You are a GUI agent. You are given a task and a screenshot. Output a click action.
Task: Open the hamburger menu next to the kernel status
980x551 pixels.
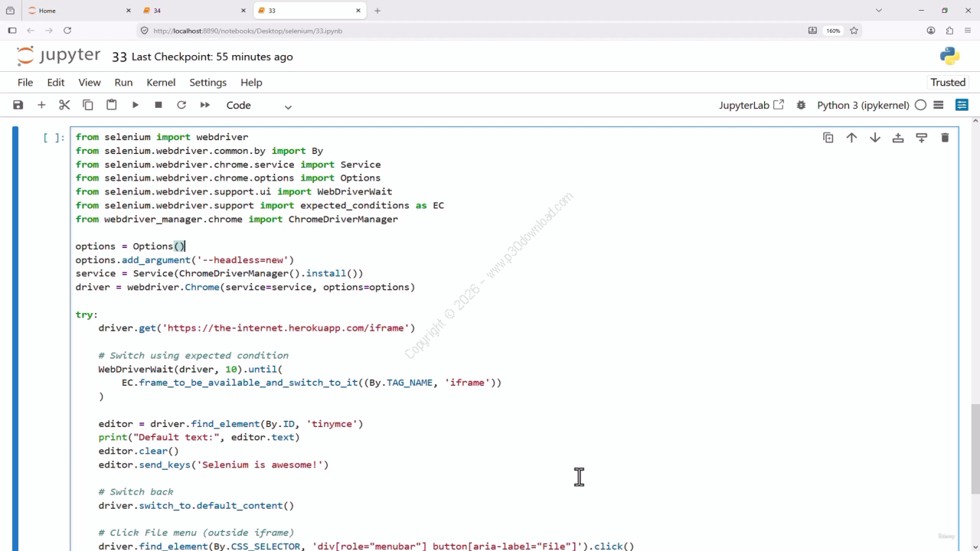click(939, 105)
